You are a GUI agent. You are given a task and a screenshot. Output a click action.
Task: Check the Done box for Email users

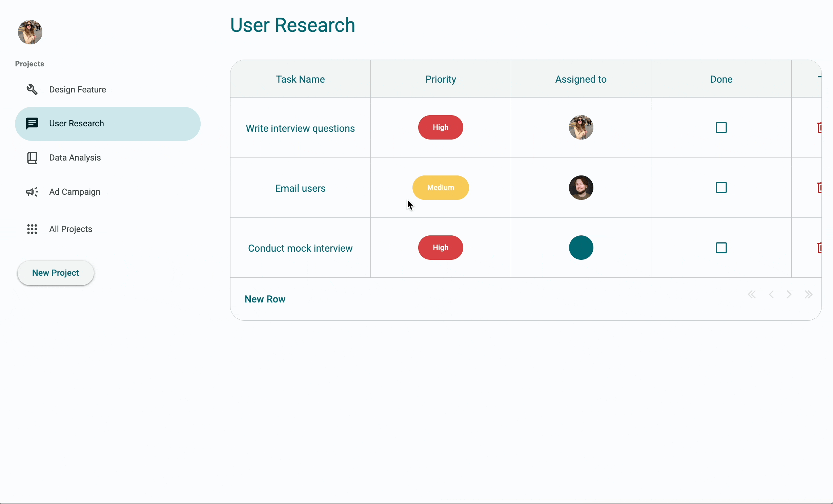pyautogui.click(x=721, y=188)
